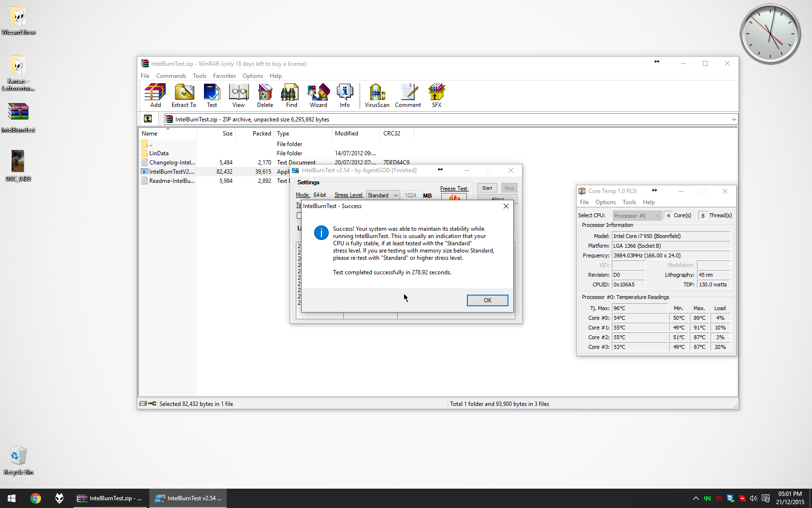Click the Delete toolbar icon in WinRAR
Image resolution: width=812 pixels, height=508 pixels.
click(265, 95)
